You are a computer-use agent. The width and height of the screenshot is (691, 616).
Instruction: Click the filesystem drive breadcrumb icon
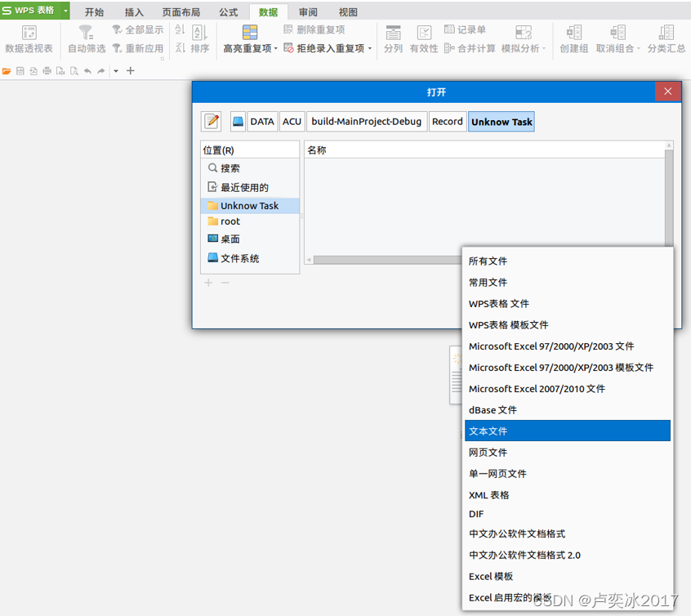[x=238, y=121]
